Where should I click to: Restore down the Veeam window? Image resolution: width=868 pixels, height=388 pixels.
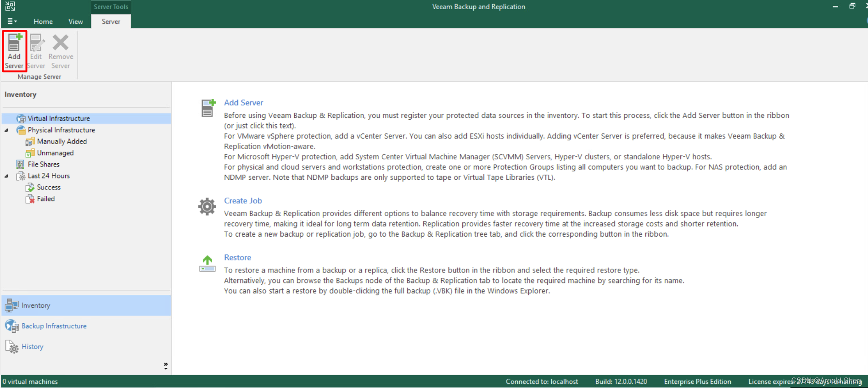pyautogui.click(x=852, y=6)
